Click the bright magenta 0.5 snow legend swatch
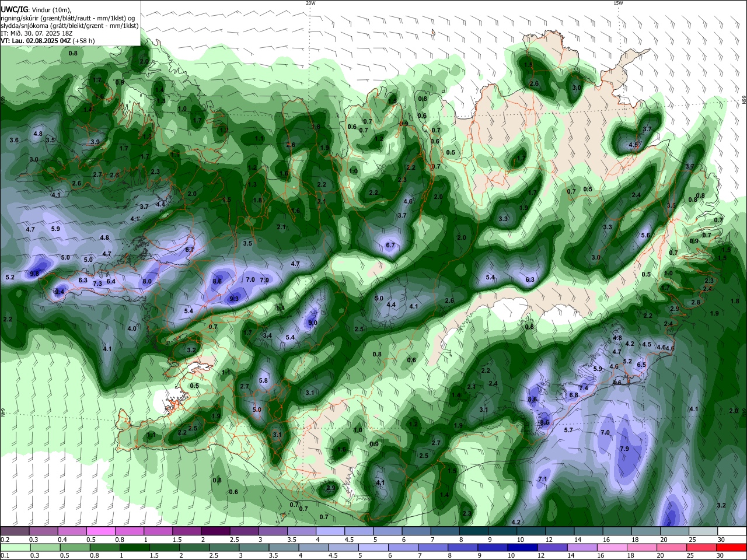747x560 pixels. click(x=100, y=531)
